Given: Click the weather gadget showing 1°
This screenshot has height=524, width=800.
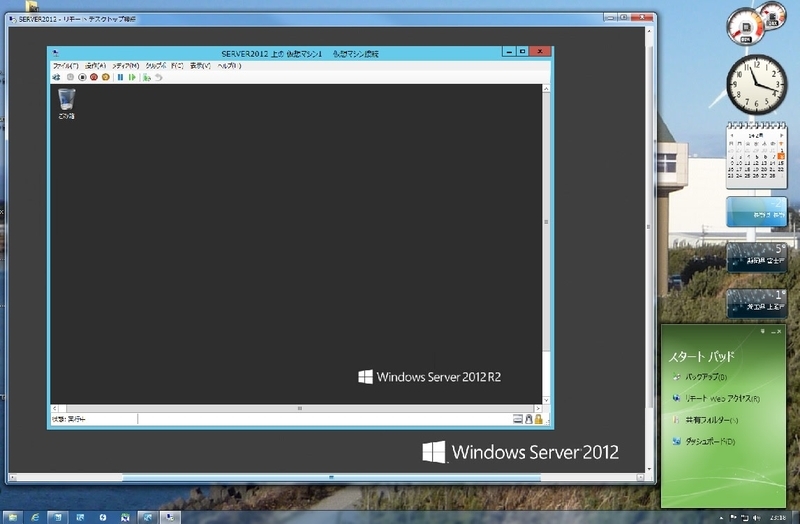Looking at the screenshot, I should click(x=757, y=303).
